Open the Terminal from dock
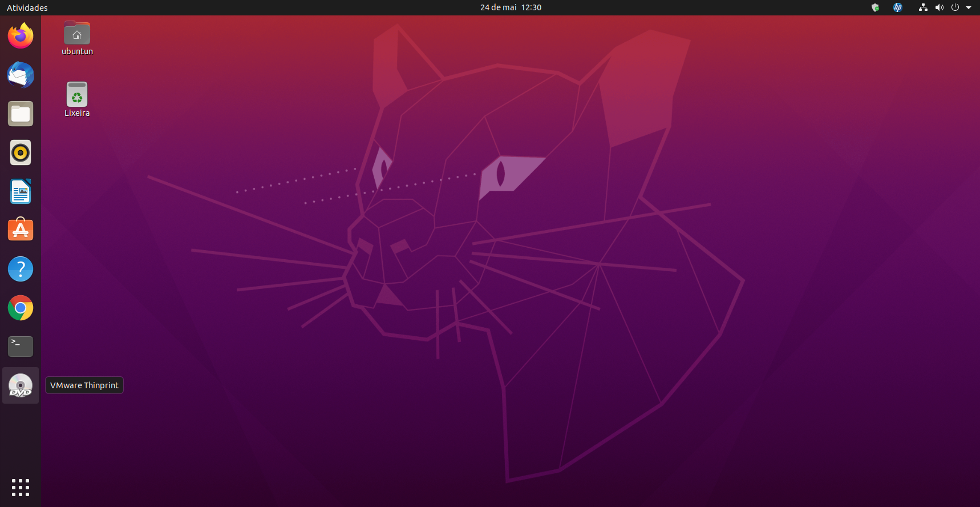This screenshot has width=980, height=507. coord(21,347)
